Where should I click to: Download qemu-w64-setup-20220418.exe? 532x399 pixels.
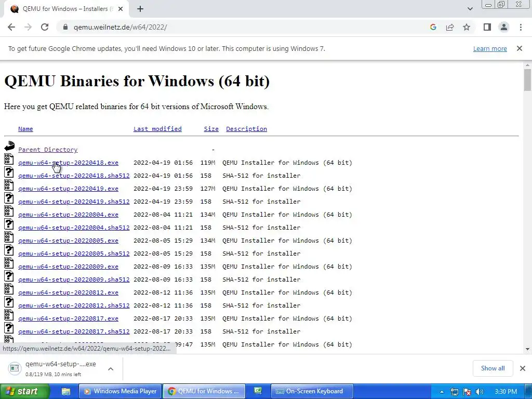(x=68, y=163)
